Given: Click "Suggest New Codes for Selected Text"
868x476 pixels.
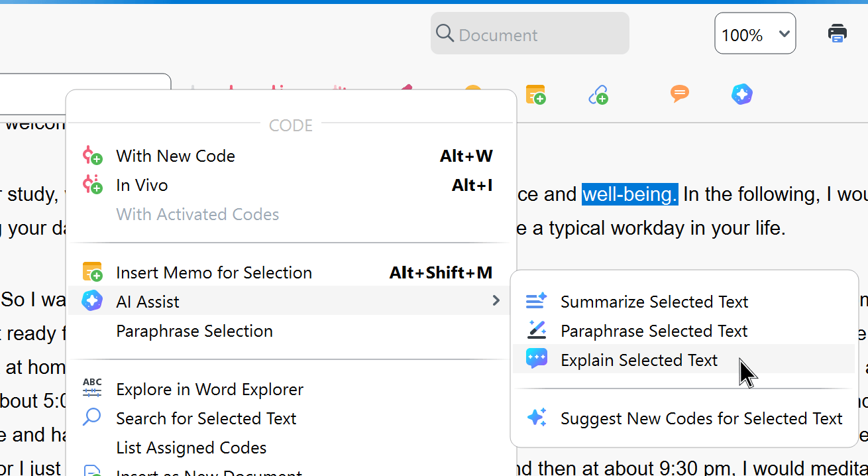Looking at the screenshot, I should [701, 418].
